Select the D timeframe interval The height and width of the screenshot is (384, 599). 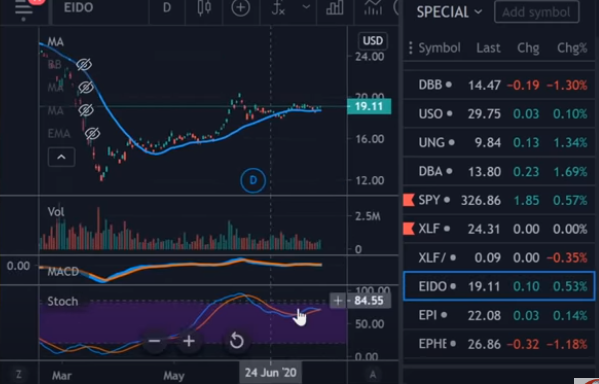pyautogui.click(x=167, y=8)
